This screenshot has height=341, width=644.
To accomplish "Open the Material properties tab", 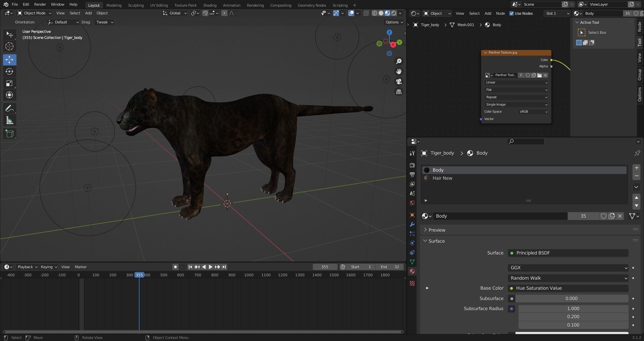I will point(412,271).
